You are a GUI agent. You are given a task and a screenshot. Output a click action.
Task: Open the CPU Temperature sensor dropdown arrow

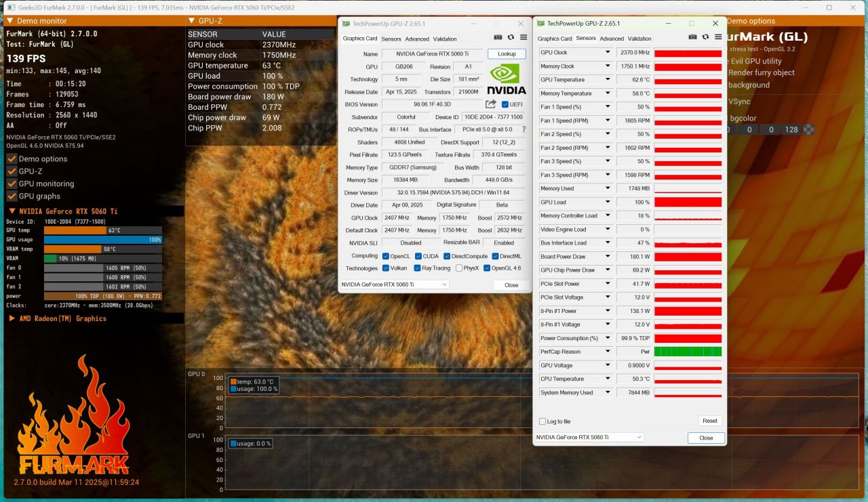(608, 379)
